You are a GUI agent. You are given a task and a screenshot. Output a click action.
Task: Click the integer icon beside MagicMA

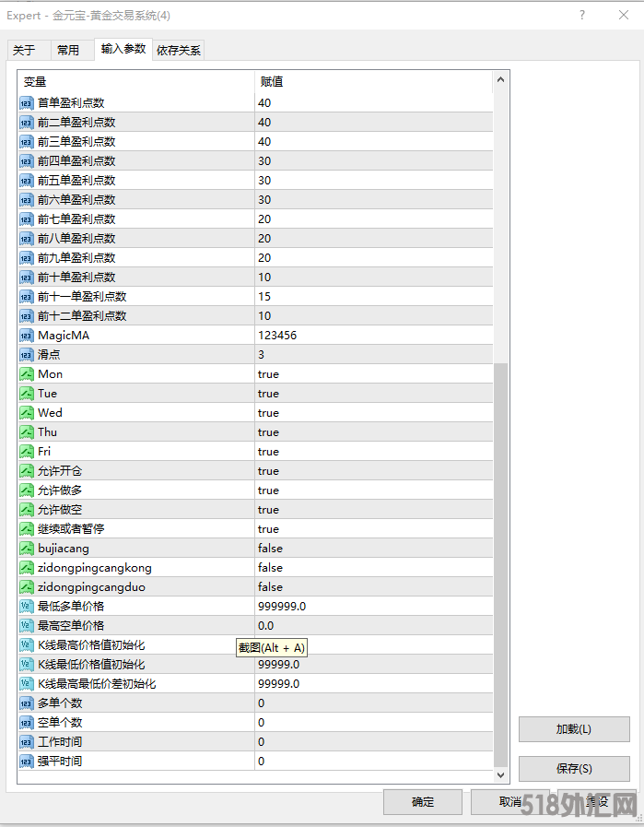click(27, 336)
